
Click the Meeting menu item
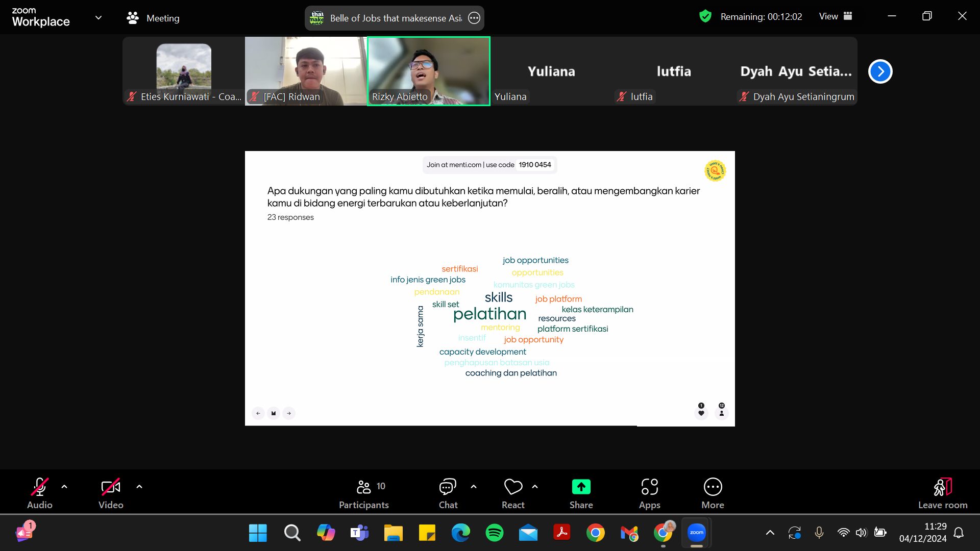[162, 17]
